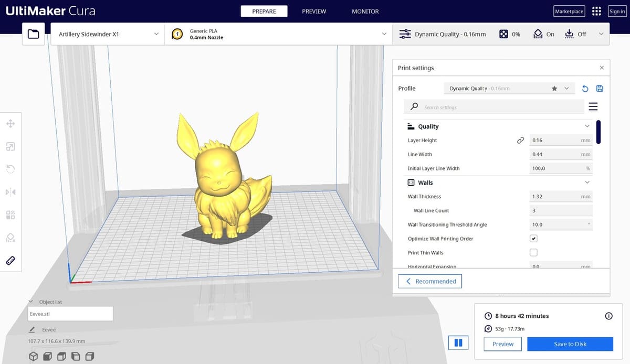The image size is (630, 364).
Task: Switch to right side view cube
Action: 90,356
